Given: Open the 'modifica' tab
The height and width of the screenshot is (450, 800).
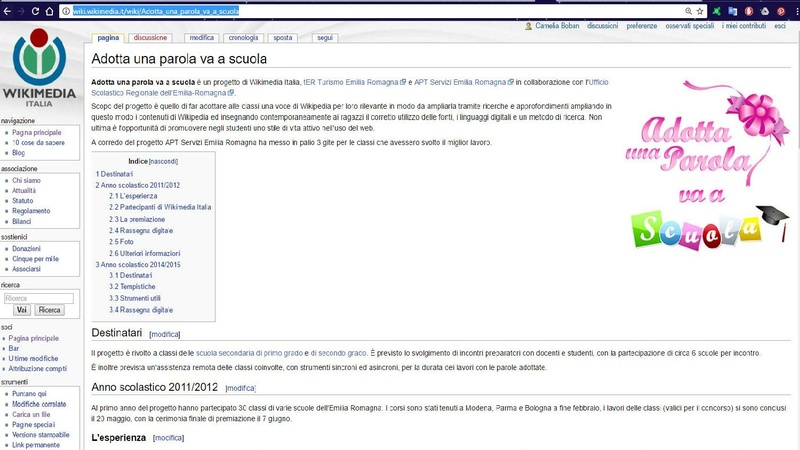Looking at the screenshot, I should pyautogui.click(x=202, y=38).
